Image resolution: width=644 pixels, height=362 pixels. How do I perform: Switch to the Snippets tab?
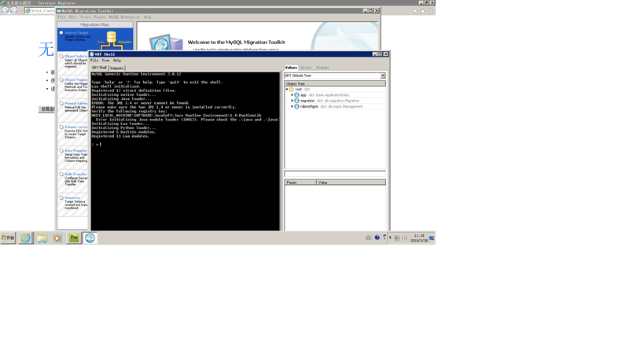(116, 68)
